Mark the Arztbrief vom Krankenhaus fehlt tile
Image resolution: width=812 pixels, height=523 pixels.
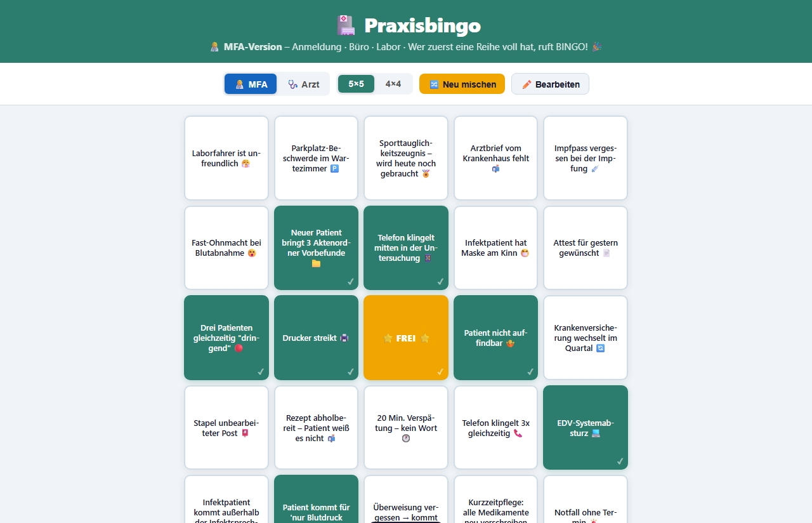click(495, 158)
